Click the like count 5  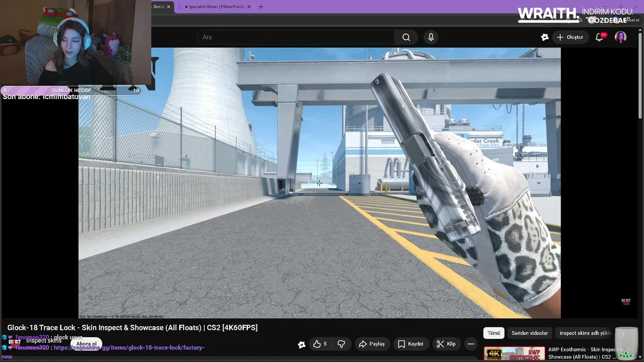coord(325,344)
